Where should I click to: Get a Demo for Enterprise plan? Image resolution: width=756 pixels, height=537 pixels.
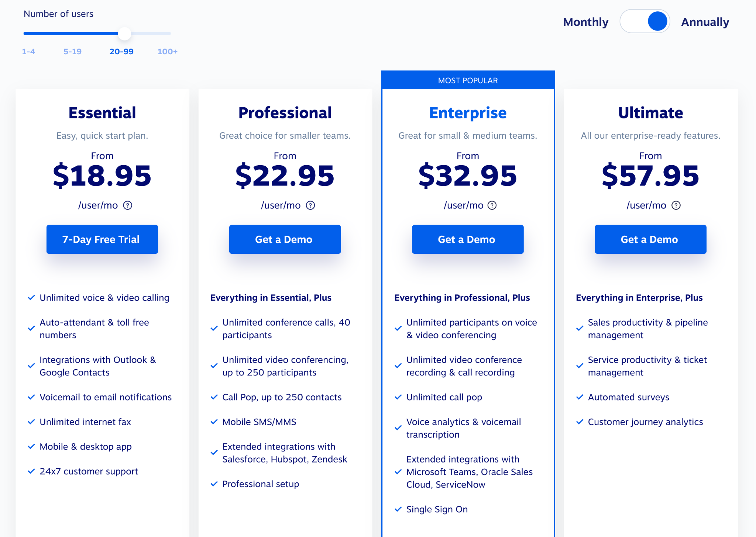pyautogui.click(x=468, y=239)
